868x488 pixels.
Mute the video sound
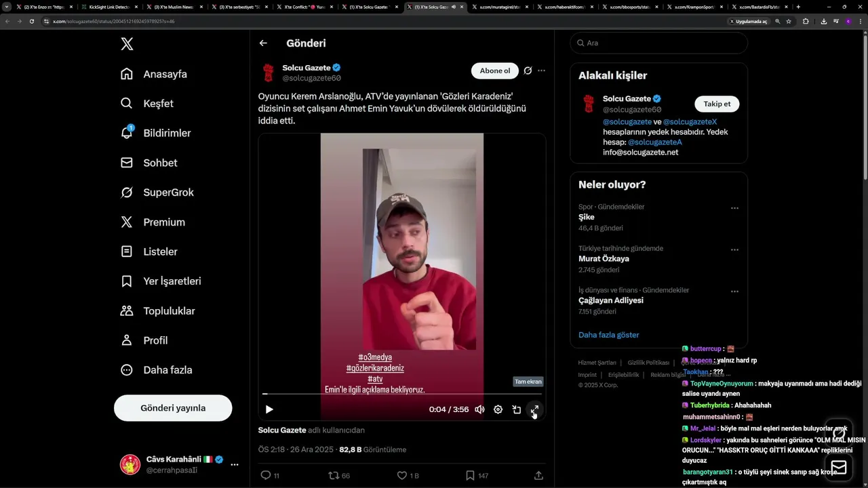479,409
